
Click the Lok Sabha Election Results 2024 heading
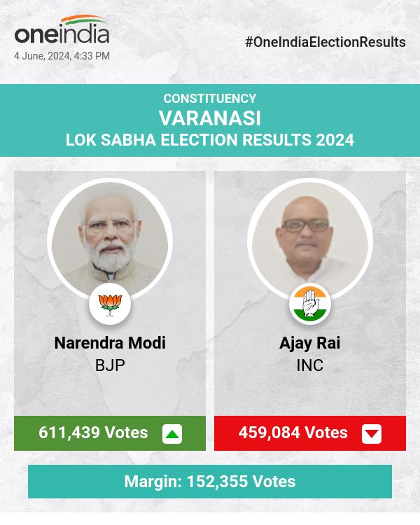(210, 139)
